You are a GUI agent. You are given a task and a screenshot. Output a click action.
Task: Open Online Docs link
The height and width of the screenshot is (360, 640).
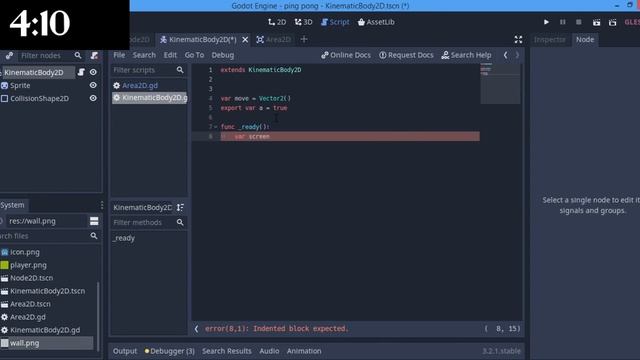pos(346,55)
